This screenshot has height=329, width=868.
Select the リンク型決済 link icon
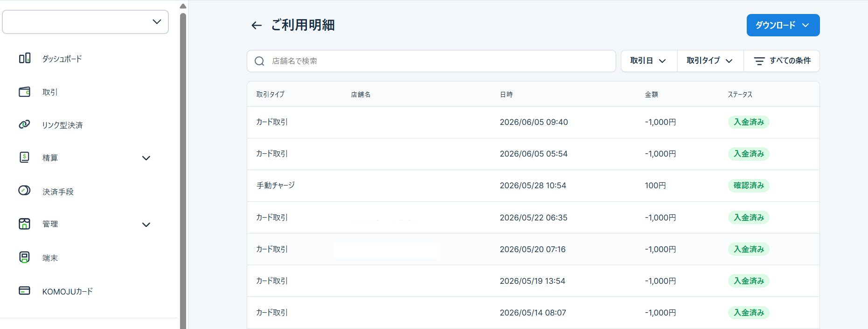point(25,124)
